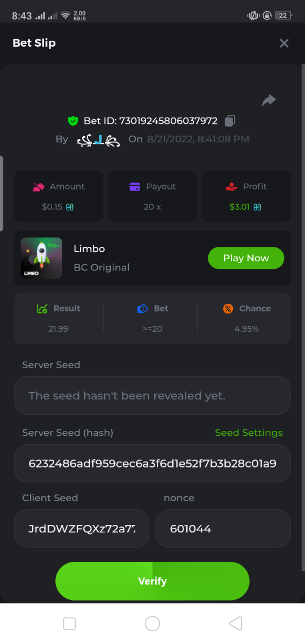Tap the green verified shield icon
The height and width of the screenshot is (644, 305).
pos(73,121)
